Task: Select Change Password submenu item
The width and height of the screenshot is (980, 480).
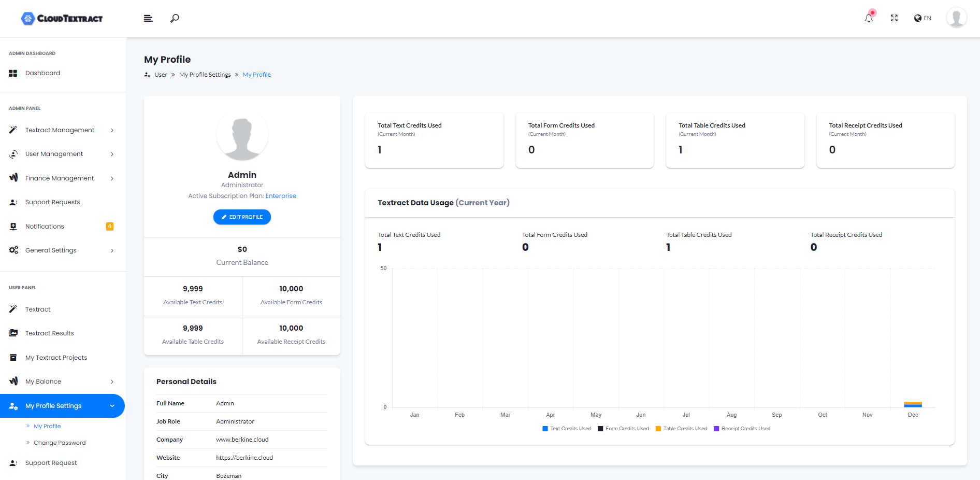Action: (60, 443)
